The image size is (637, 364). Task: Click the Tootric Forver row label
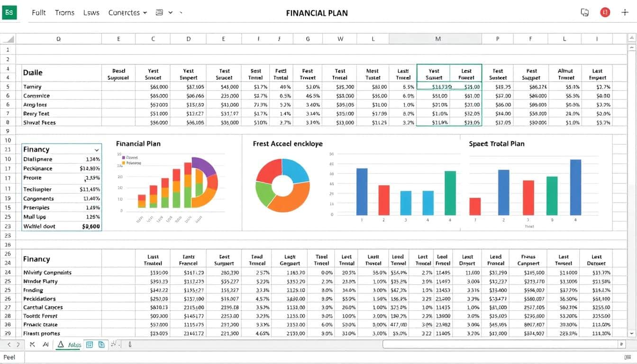(40, 316)
